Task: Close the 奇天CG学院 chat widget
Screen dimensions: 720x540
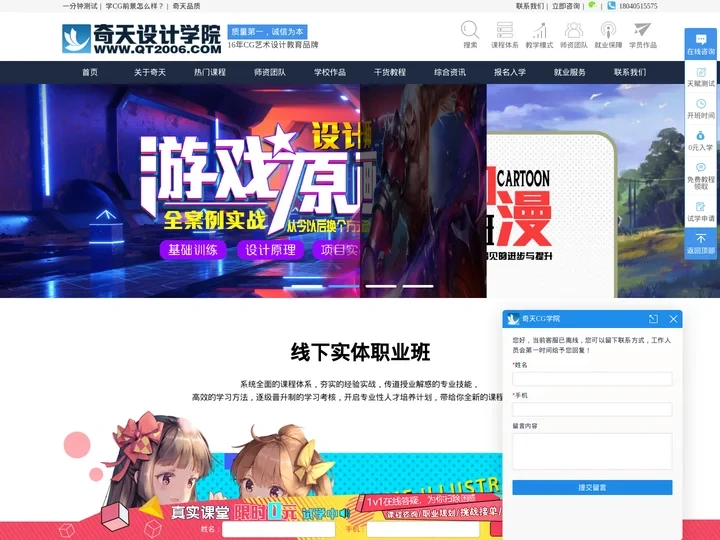Action: [x=673, y=319]
